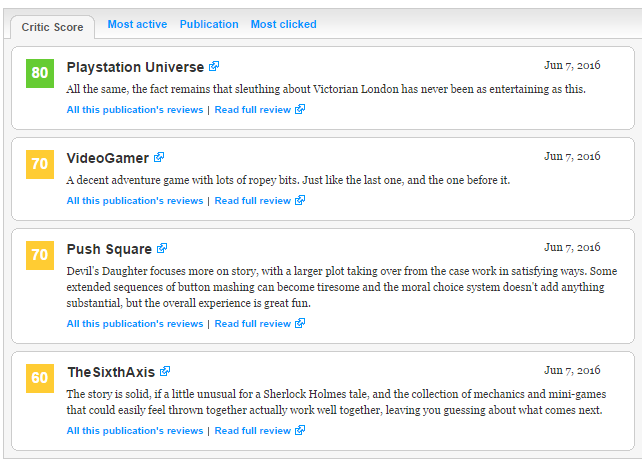Click the 'A decent adventure game' review excerpt
642x459 pixels.
288,180
